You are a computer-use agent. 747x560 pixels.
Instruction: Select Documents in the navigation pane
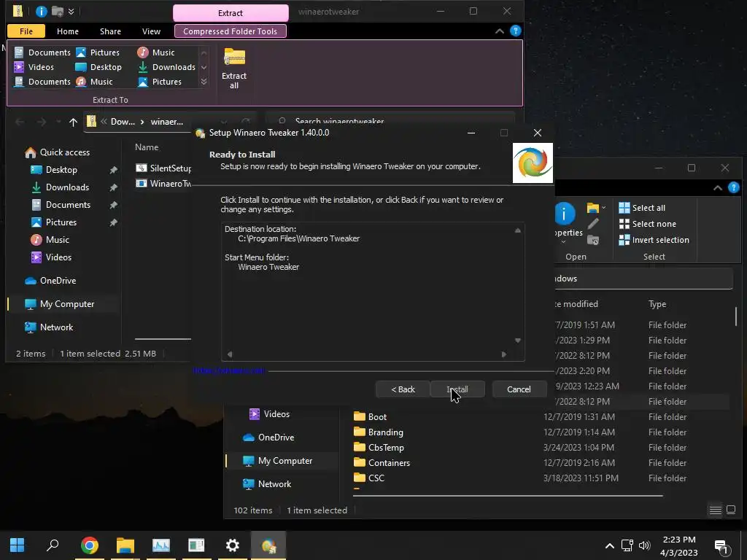coord(61,205)
